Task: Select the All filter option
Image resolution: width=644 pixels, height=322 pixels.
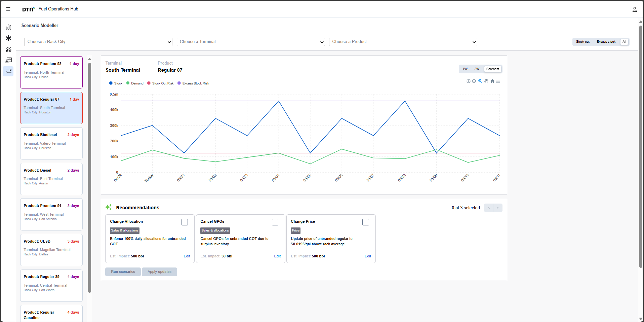Action: click(x=624, y=42)
